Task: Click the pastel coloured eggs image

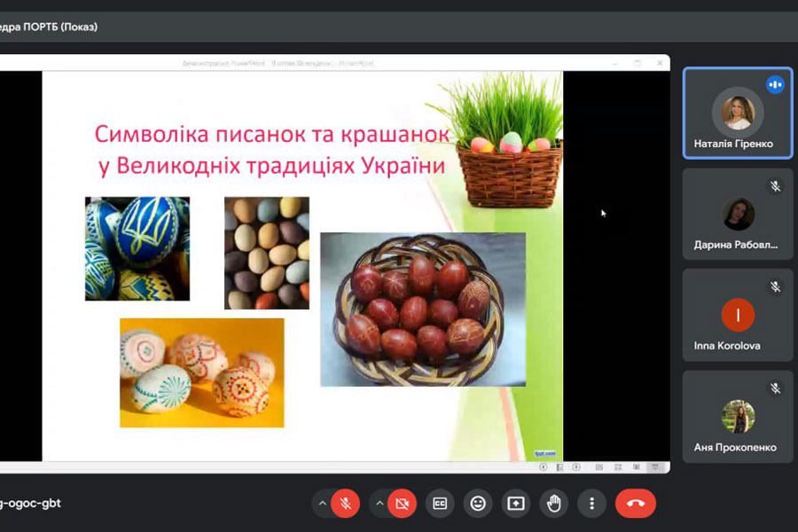Action: coord(267,253)
